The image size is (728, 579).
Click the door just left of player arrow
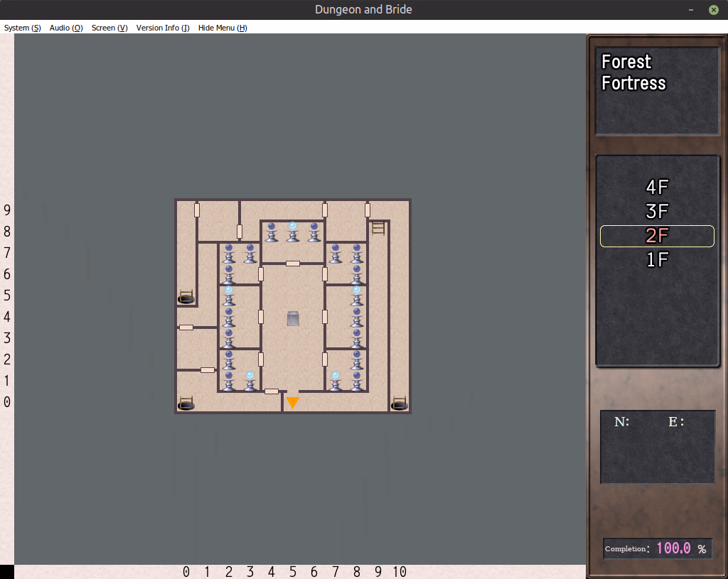tap(272, 391)
